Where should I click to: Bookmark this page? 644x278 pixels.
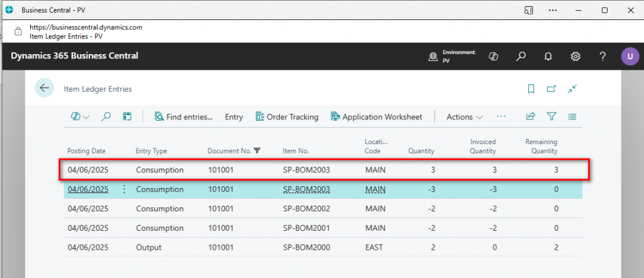pos(531,89)
